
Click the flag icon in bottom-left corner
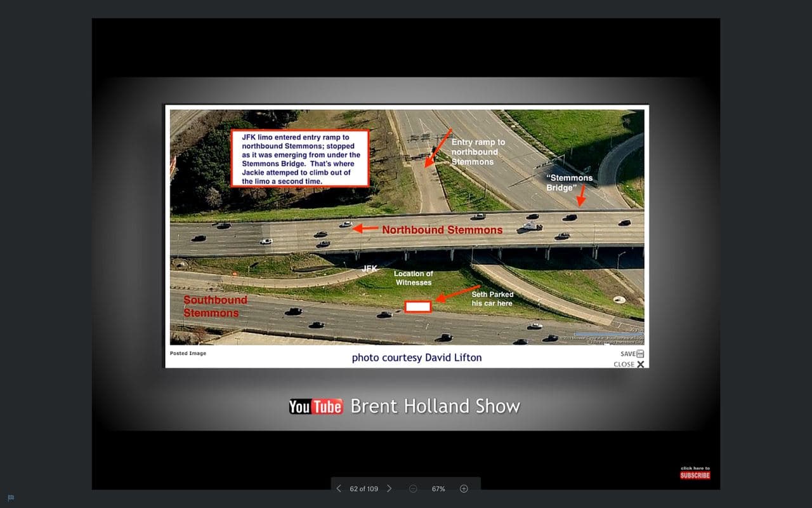pos(11,498)
